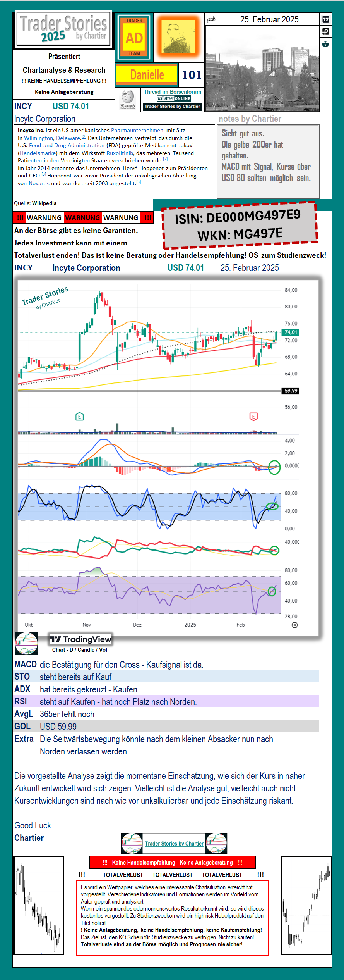Open the Wikipedia globe icon

coord(127,100)
